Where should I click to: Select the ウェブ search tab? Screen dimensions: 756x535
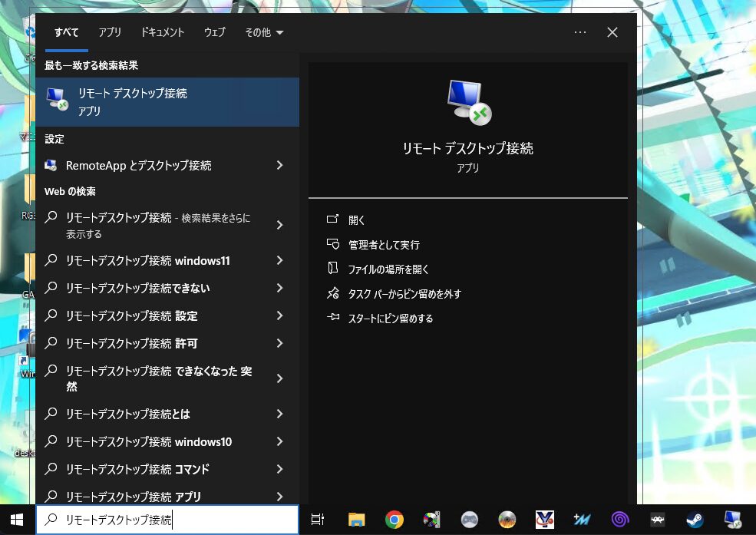click(x=215, y=32)
